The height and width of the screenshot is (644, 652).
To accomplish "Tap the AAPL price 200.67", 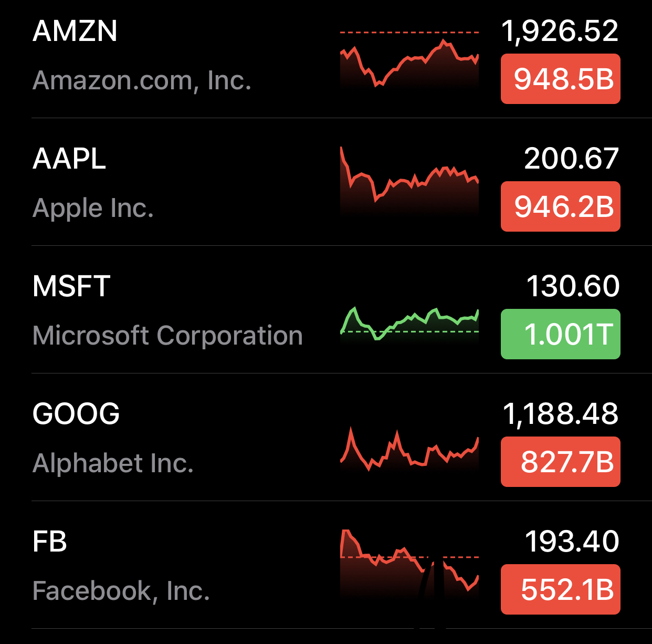I will [571, 159].
